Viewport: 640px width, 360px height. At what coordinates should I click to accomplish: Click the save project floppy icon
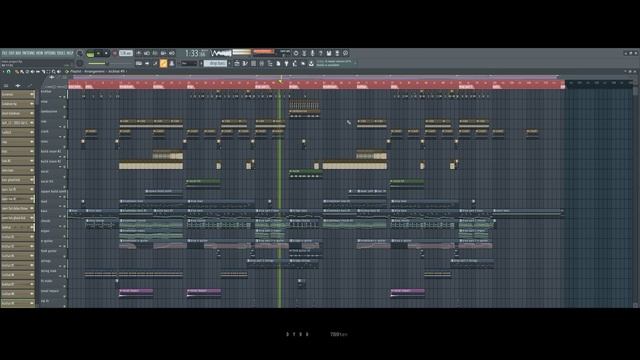[329, 53]
